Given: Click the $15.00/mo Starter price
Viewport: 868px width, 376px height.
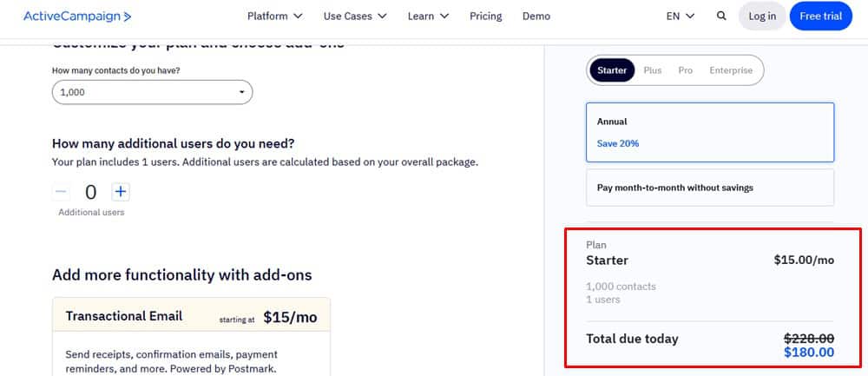Looking at the screenshot, I should coord(804,261).
